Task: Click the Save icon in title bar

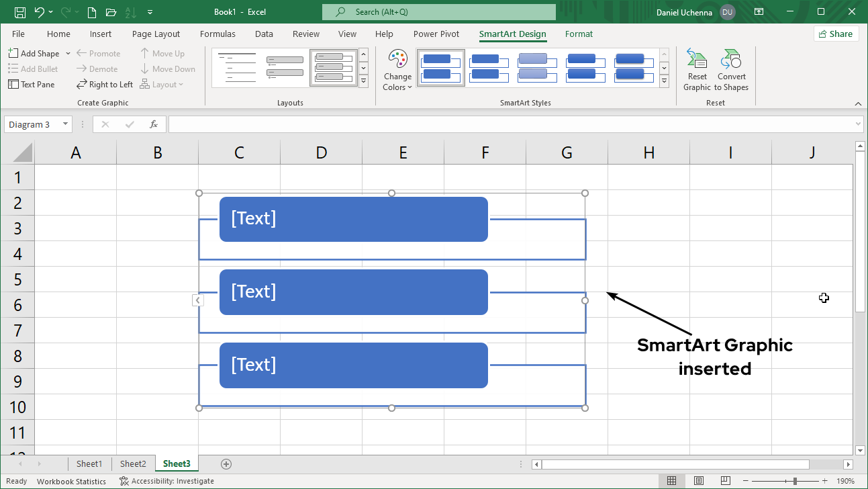Action: point(20,12)
